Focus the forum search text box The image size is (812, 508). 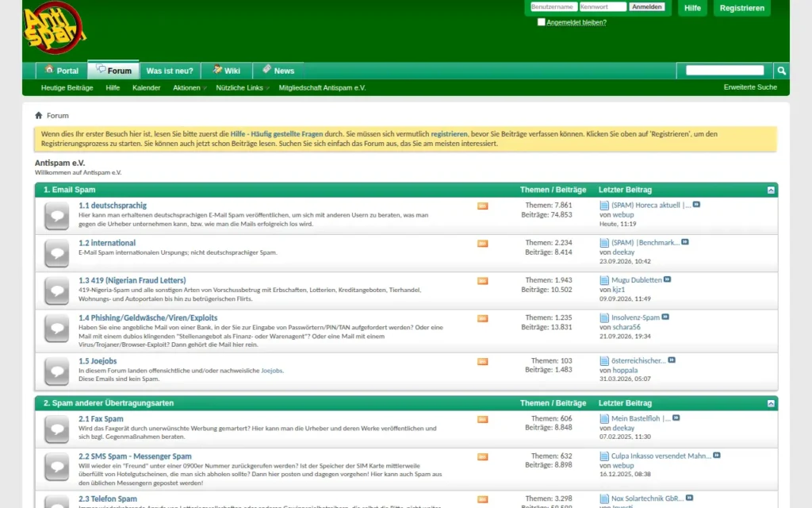tap(725, 70)
